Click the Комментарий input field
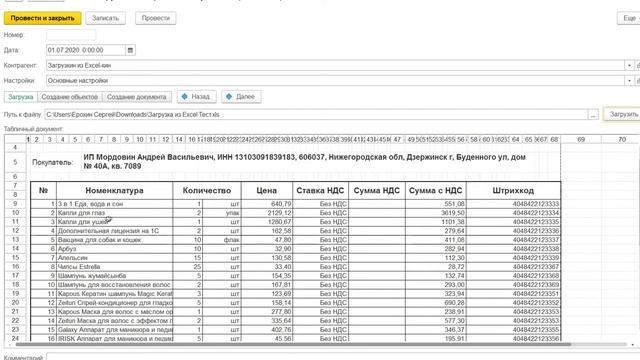Image resolution: width=640 pixels, height=360 pixels. (343, 357)
